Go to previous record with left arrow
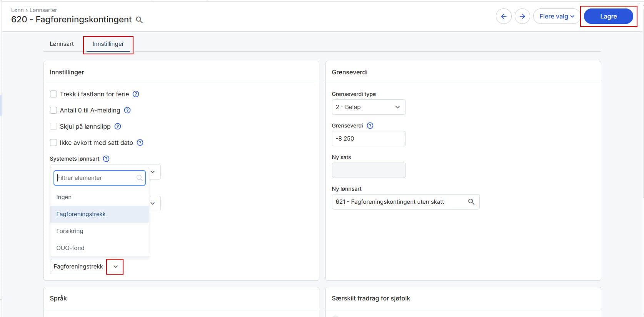The height and width of the screenshot is (317, 644). click(x=504, y=16)
